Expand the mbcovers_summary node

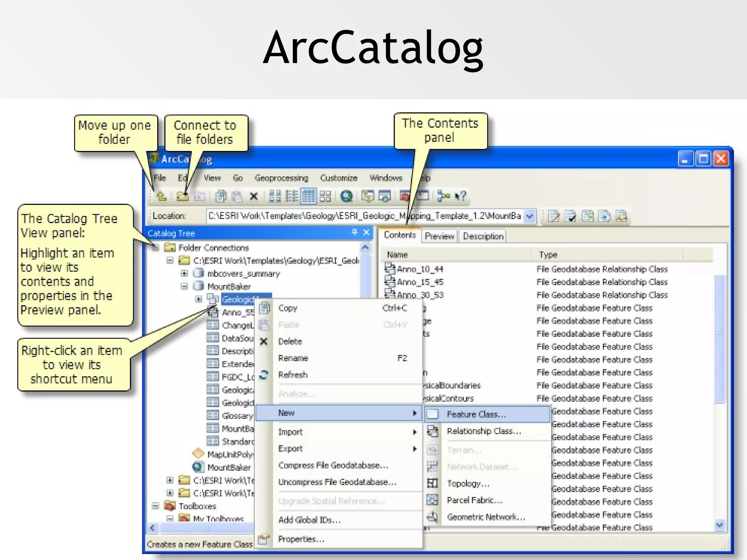tap(184, 273)
